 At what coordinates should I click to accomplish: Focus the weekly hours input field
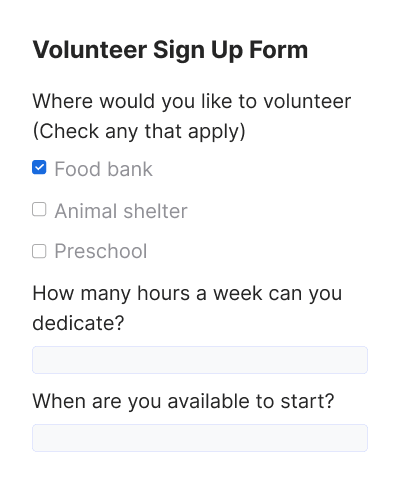(200, 360)
